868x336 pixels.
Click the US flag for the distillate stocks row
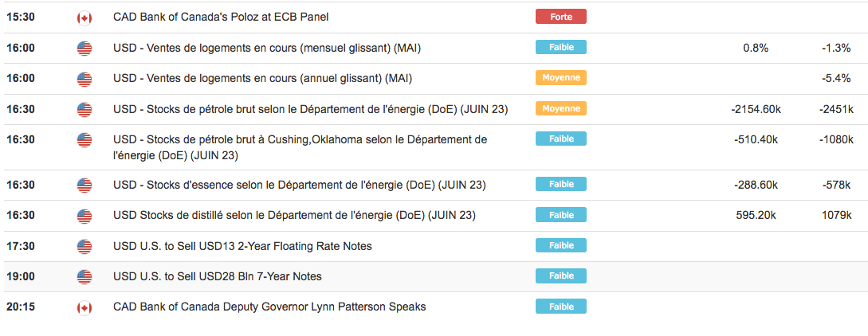coord(84,216)
